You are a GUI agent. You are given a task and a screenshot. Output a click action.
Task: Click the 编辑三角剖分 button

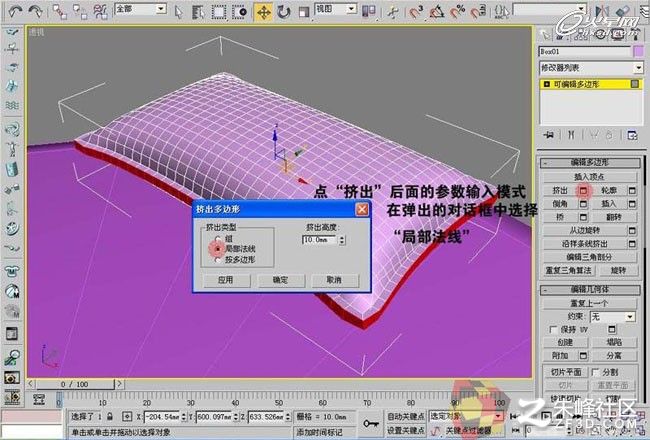tap(589, 257)
